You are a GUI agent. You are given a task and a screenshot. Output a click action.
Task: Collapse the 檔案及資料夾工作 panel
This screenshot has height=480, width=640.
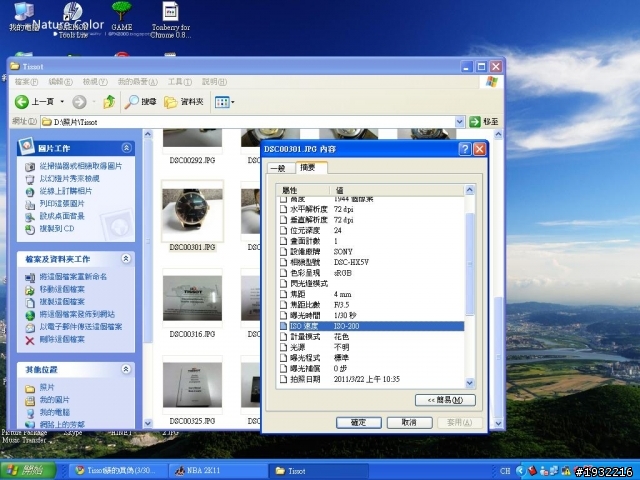(126, 258)
